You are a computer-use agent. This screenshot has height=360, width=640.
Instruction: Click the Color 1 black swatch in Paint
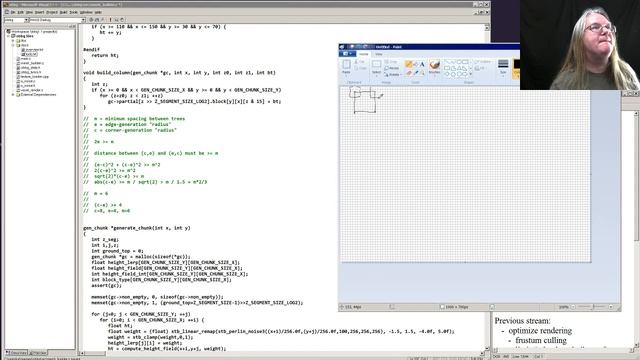(517, 65)
